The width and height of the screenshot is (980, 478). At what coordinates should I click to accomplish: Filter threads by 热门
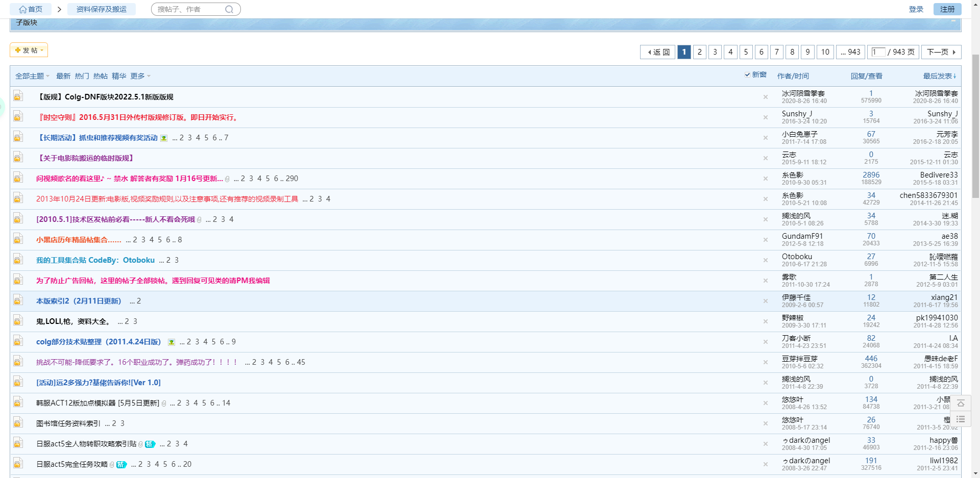[82, 76]
